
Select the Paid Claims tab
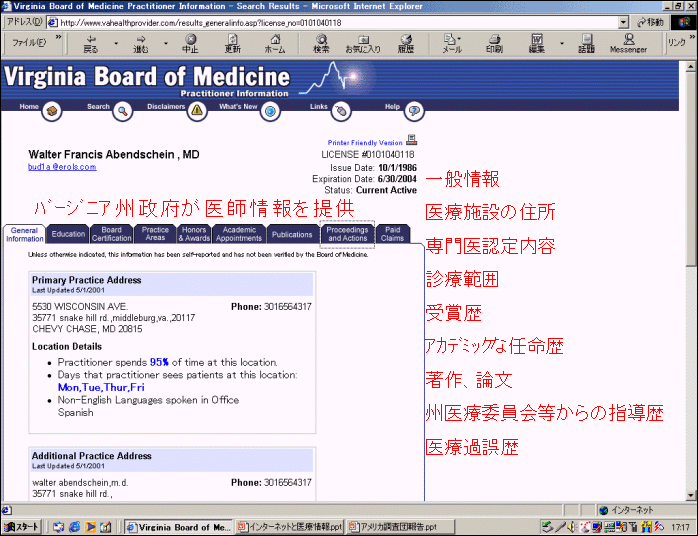click(x=392, y=234)
